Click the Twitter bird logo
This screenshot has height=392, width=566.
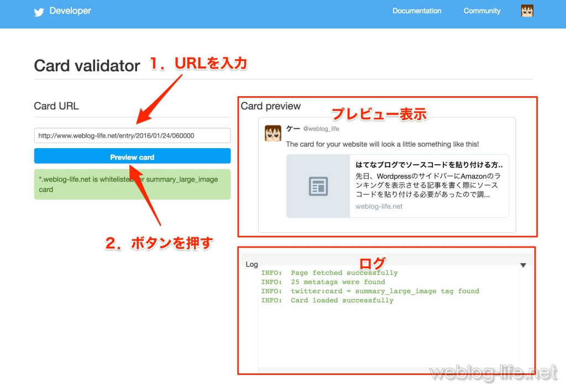pos(39,12)
